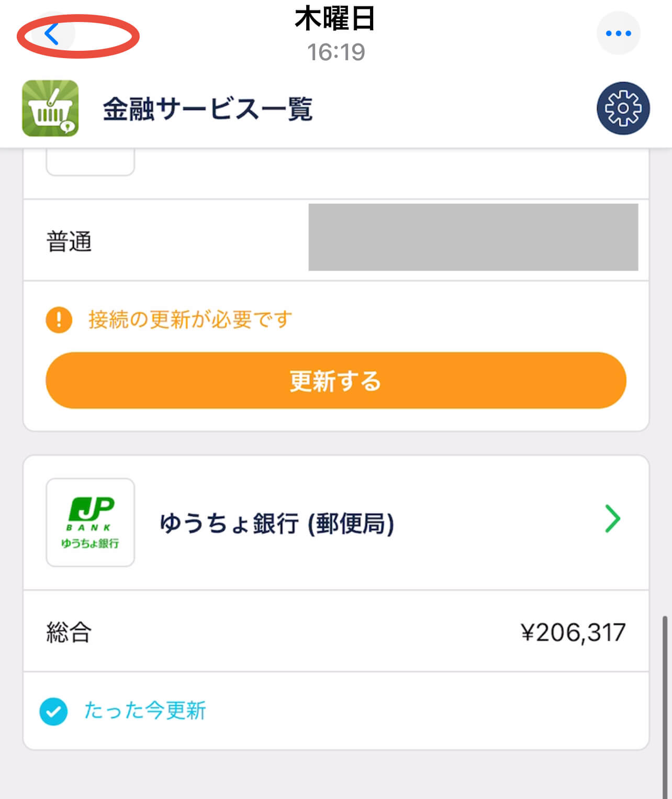Screen dimensions: 672x799
Task: Tap the 木曜日 16:19 header title
Action: (335, 34)
